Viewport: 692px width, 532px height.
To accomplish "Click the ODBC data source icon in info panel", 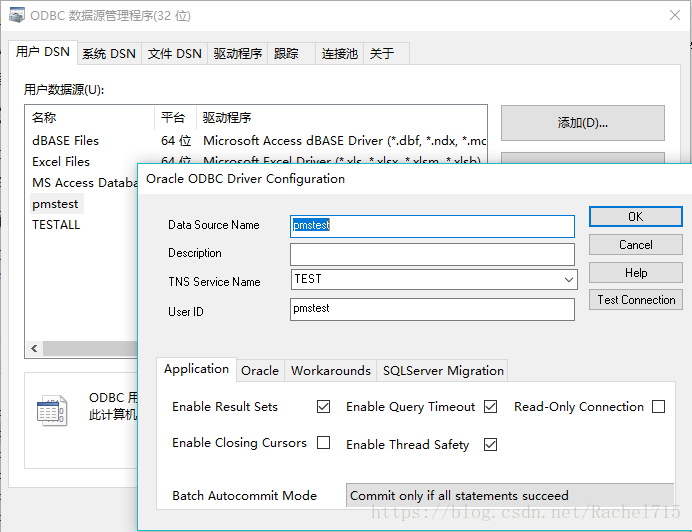I will point(52,411).
